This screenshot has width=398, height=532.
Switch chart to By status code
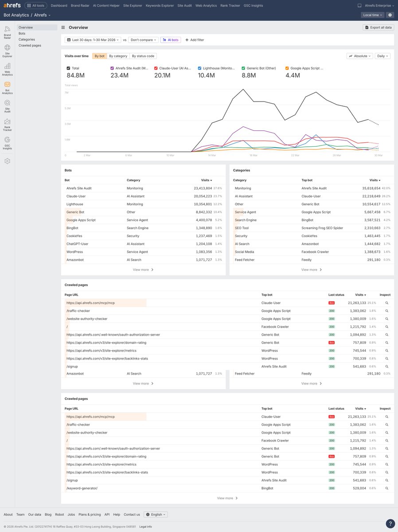(143, 56)
